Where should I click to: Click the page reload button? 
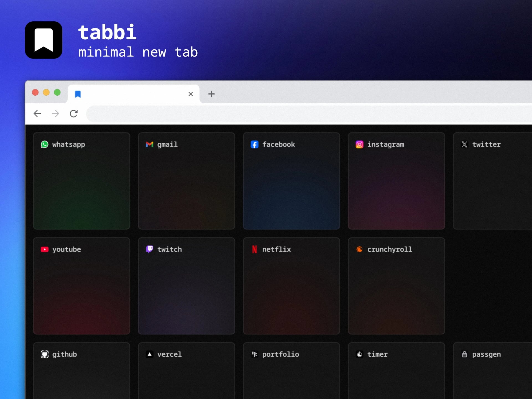74,114
